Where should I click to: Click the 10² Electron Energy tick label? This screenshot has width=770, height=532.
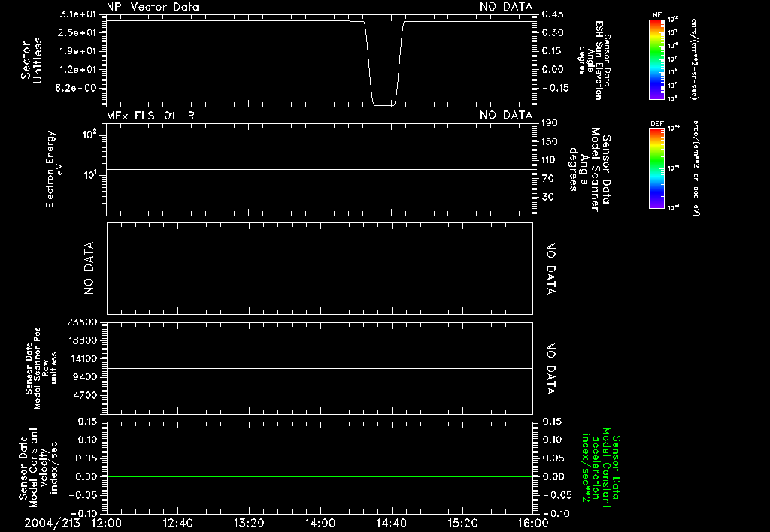(90, 135)
